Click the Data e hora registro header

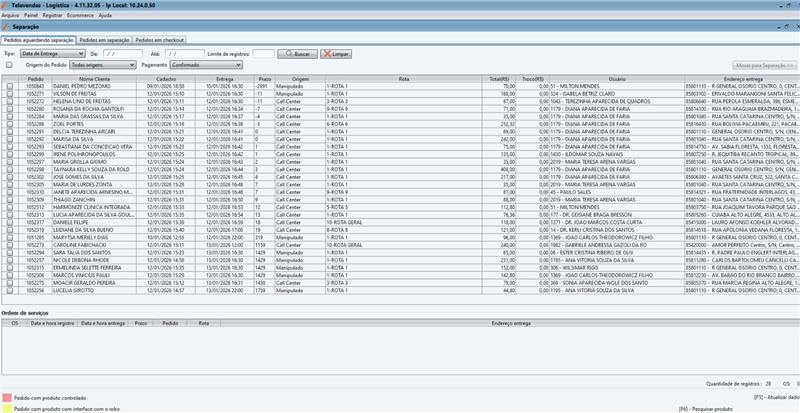coord(53,324)
